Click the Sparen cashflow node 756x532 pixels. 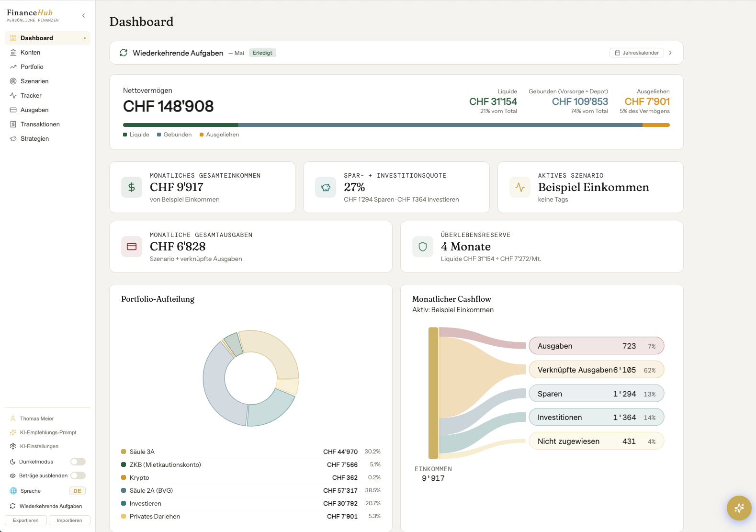coord(597,394)
